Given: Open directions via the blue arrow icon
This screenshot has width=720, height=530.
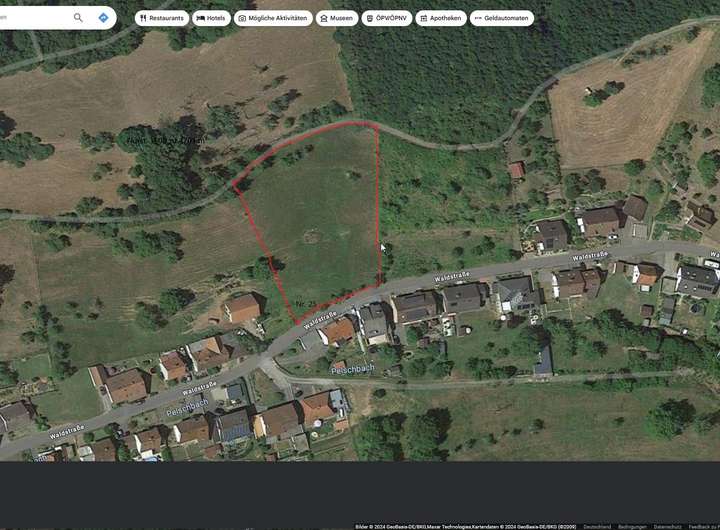Looking at the screenshot, I should tap(103, 17).
